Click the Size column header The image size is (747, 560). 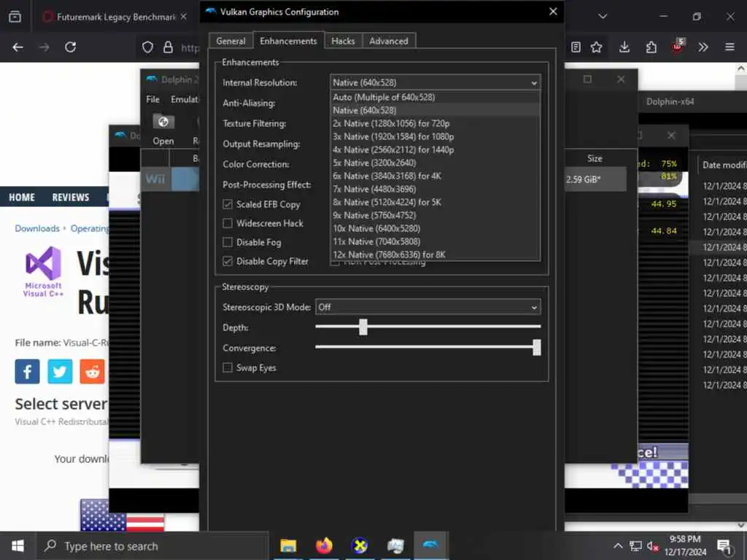pos(595,158)
